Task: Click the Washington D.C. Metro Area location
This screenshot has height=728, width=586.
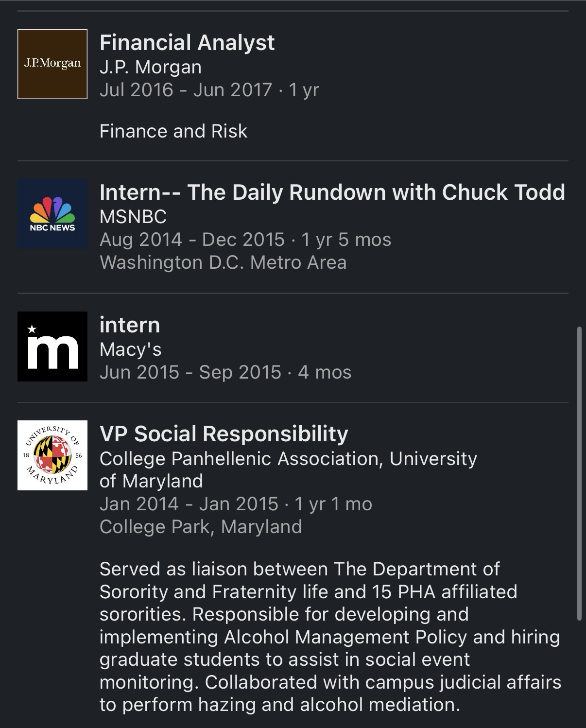Action: tap(223, 262)
